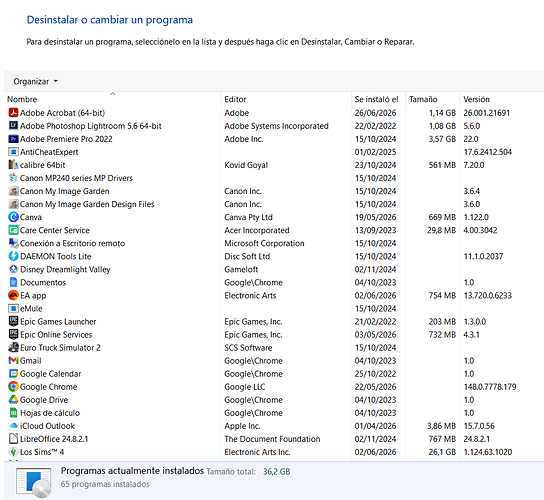Select the Adobe Acrobat (64-bit) name
This screenshot has width=544, height=500.
pyautogui.click(x=62, y=113)
